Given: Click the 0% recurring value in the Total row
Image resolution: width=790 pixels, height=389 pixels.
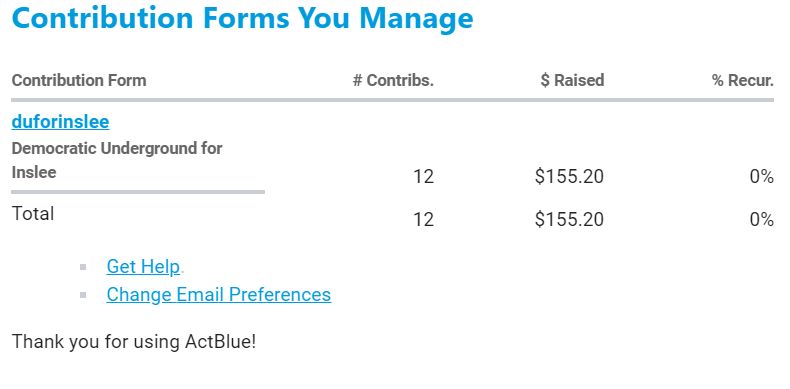Looking at the screenshot, I should (x=761, y=220).
